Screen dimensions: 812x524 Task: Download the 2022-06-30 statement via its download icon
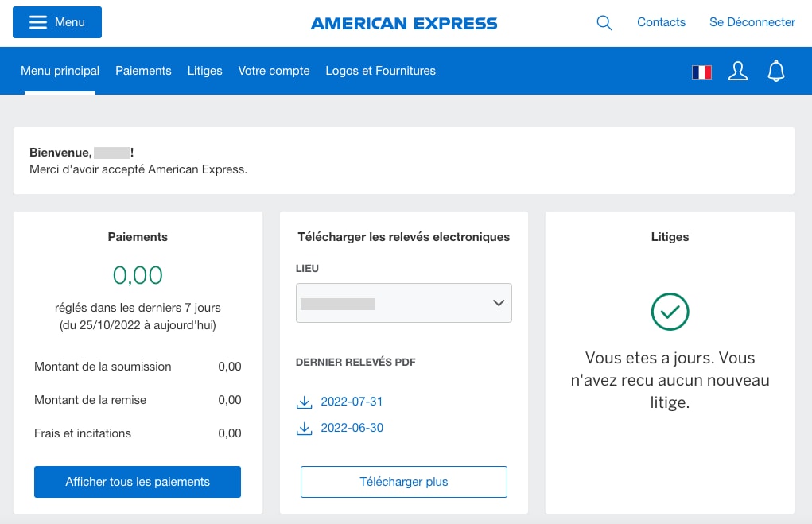305,429
